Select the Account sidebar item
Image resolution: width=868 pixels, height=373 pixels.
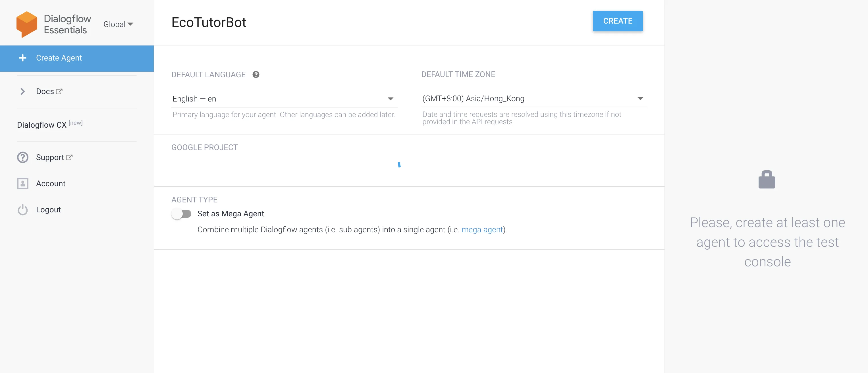click(x=51, y=184)
